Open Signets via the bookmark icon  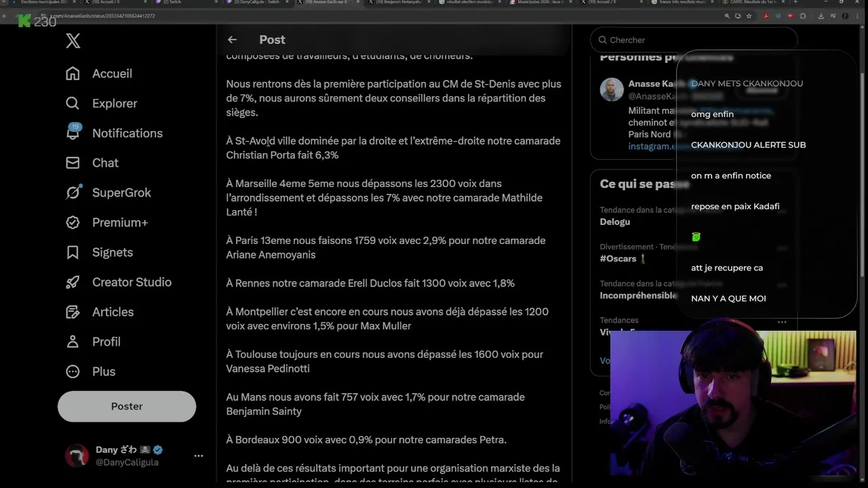point(73,252)
